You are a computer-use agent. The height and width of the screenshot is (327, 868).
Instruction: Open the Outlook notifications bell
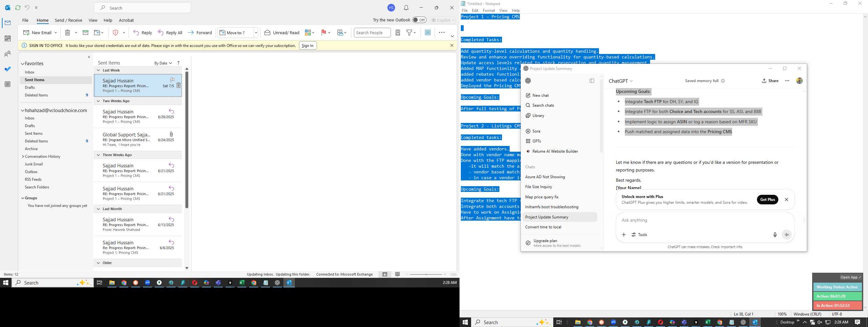[x=406, y=8]
